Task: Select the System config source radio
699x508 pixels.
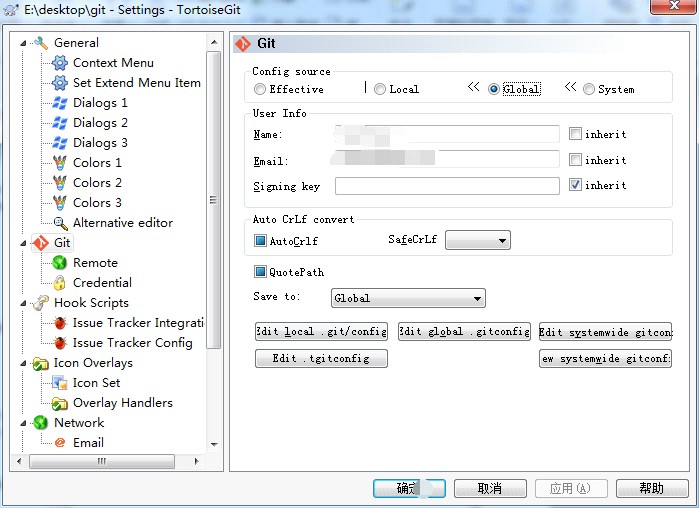Action: coord(589,89)
